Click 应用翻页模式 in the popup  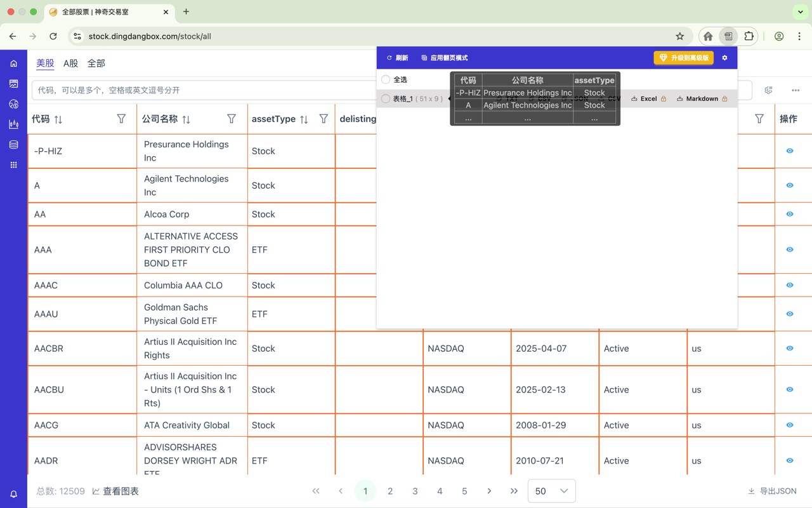(x=445, y=58)
